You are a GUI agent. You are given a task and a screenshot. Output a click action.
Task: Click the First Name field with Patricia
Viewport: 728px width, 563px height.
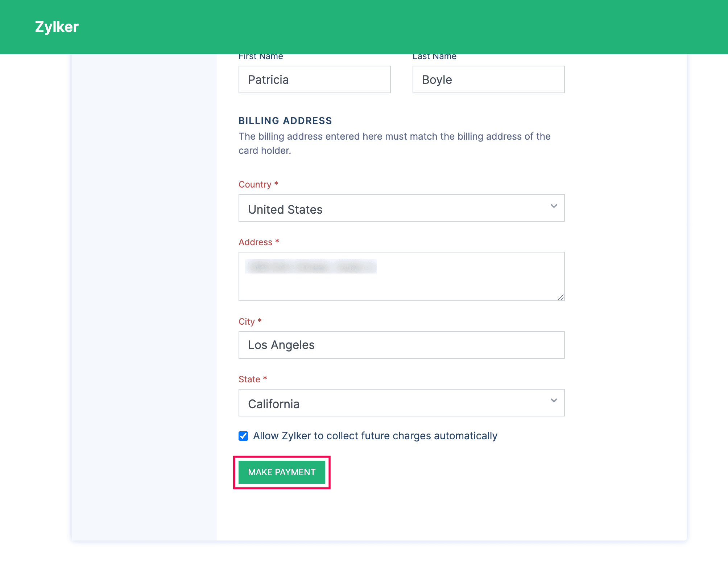pyautogui.click(x=314, y=79)
